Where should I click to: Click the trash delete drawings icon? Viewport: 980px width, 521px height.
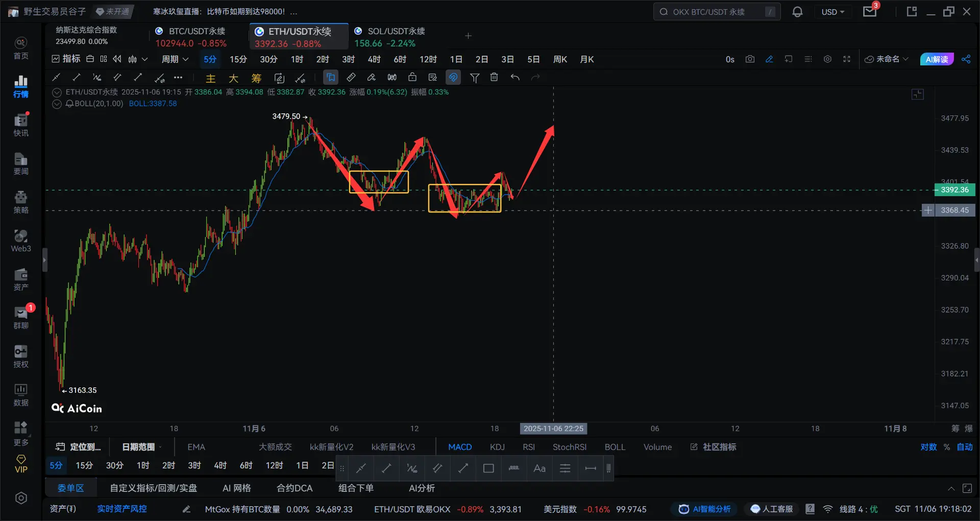pos(494,78)
